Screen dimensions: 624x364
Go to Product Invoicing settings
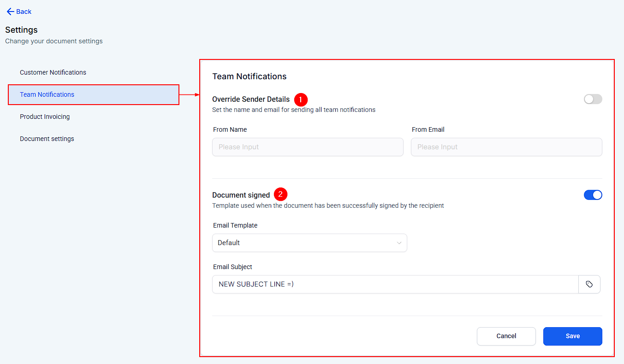(45, 117)
